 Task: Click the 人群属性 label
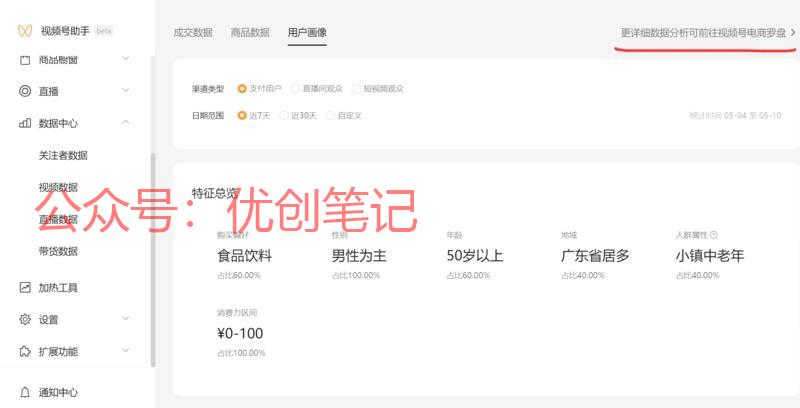[691, 235]
